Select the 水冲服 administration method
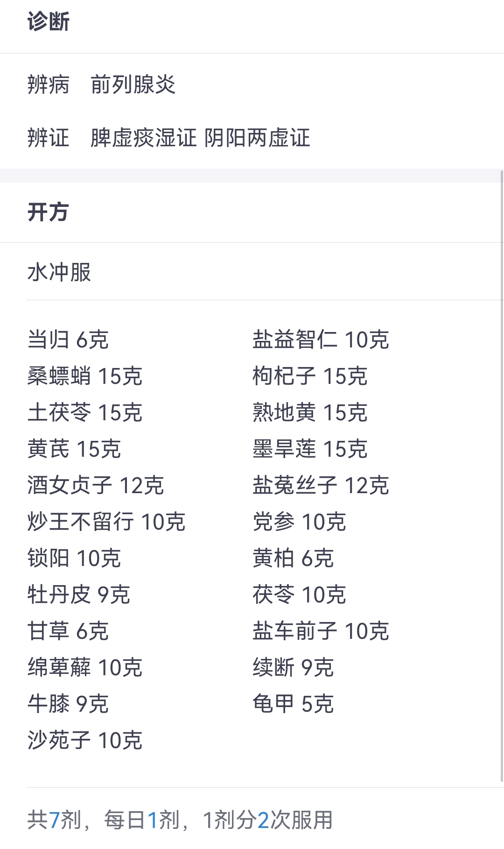The height and width of the screenshot is (849, 504). coord(59,272)
